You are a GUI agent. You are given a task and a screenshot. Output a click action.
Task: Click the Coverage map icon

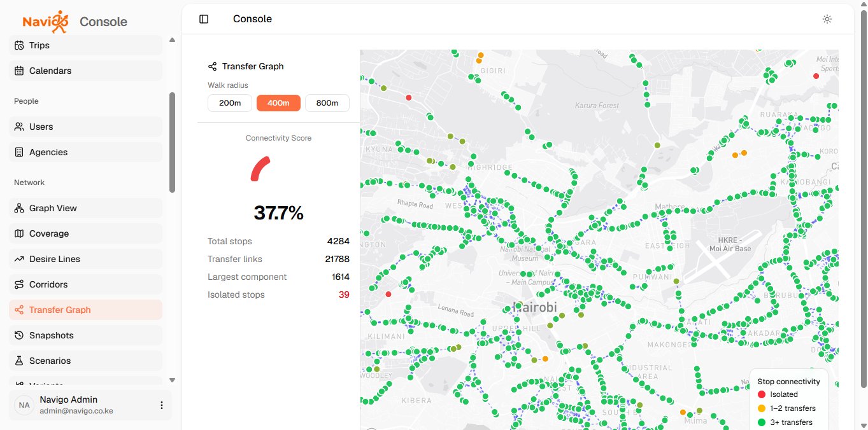[x=19, y=233]
